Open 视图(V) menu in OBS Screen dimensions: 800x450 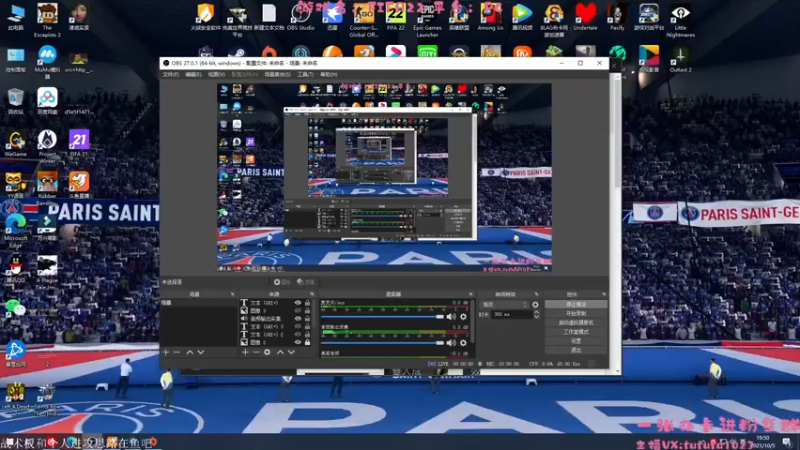click(x=216, y=74)
